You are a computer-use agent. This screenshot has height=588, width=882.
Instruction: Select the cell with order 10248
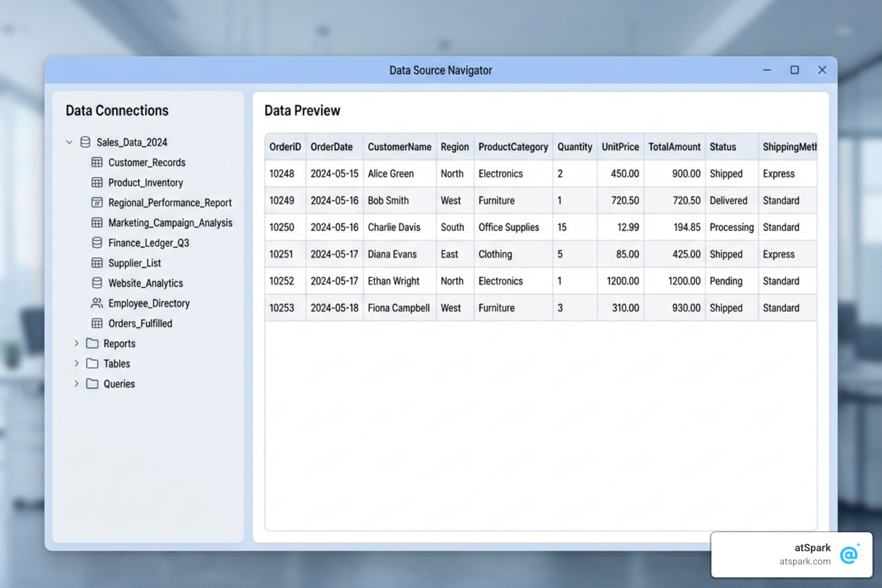tap(285, 173)
